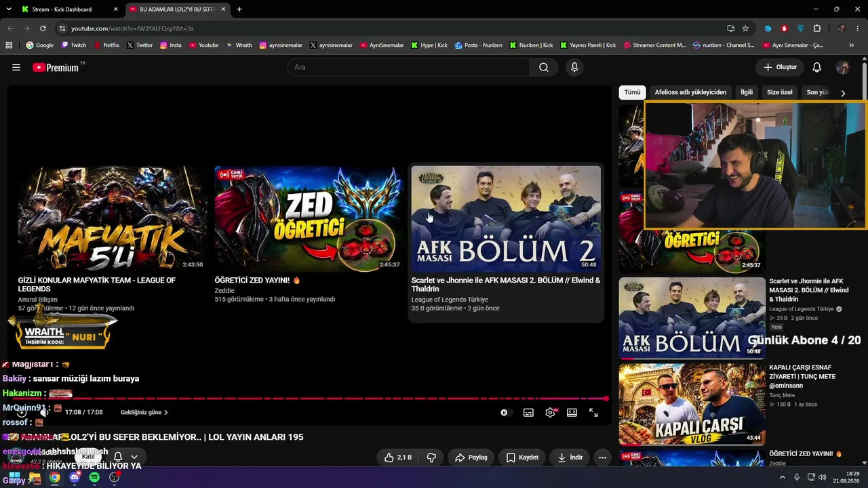Open a new browser tab
The width and height of the screenshot is (868, 488).
tap(239, 9)
